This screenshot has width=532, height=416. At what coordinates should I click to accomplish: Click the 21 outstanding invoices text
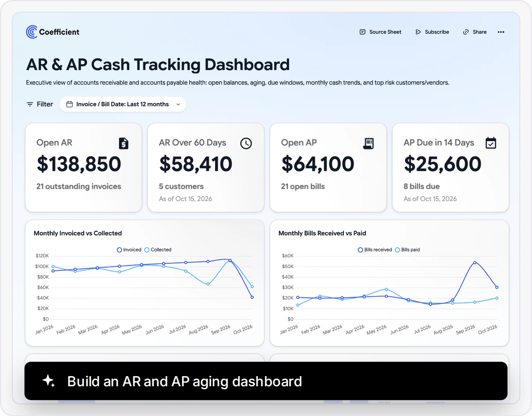point(79,186)
